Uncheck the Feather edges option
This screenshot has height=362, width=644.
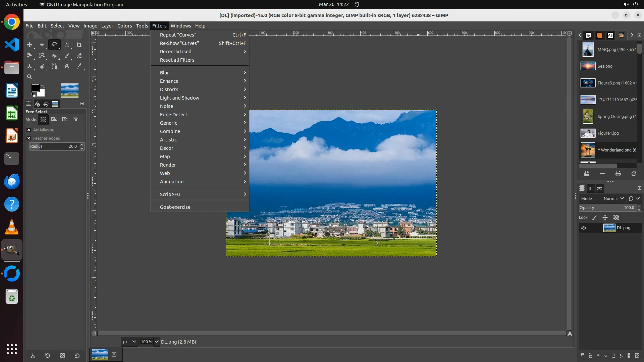coord(29,138)
